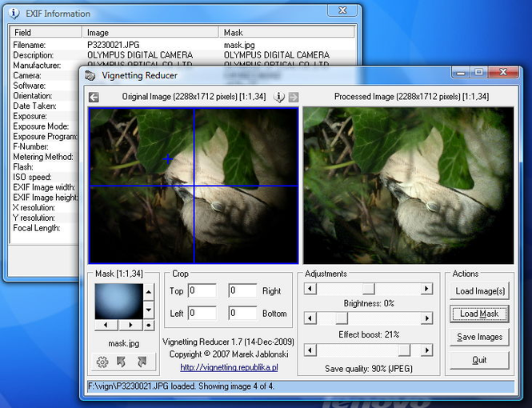Click the Load Image(s) button
532x408 pixels.
[x=479, y=290]
